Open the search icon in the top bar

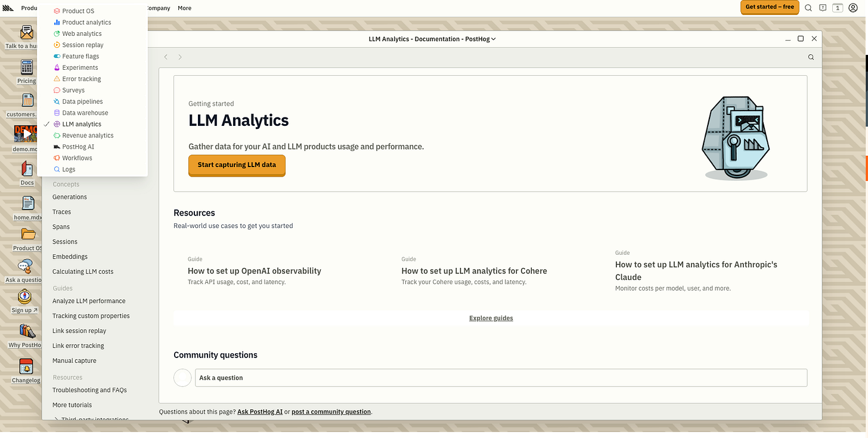[x=808, y=8]
